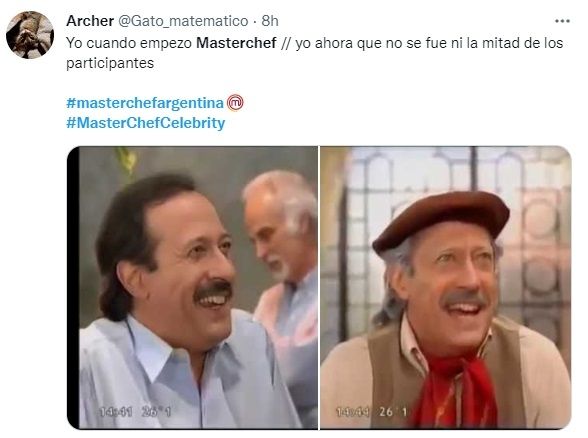Click the MasterChef logo emoji after hashtag
The height and width of the screenshot is (438, 588).
[235, 103]
